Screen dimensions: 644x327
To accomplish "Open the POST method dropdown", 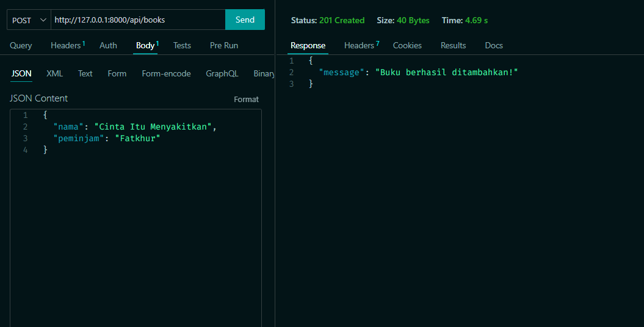I will (x=29, y=20).
